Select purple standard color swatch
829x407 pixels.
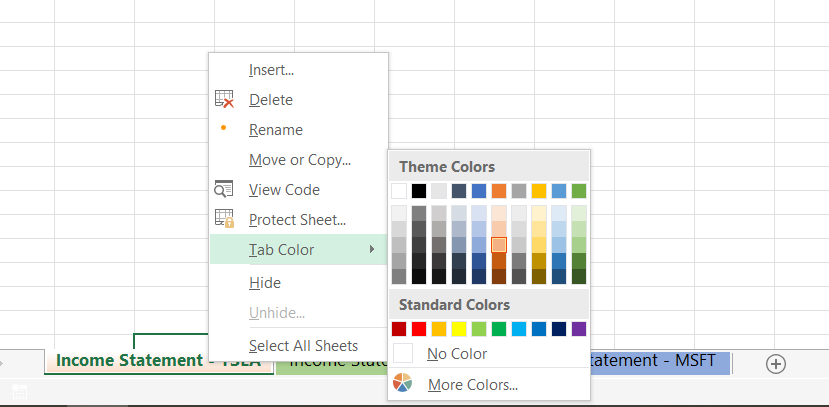pyautogui.click(x=579, y=329)
